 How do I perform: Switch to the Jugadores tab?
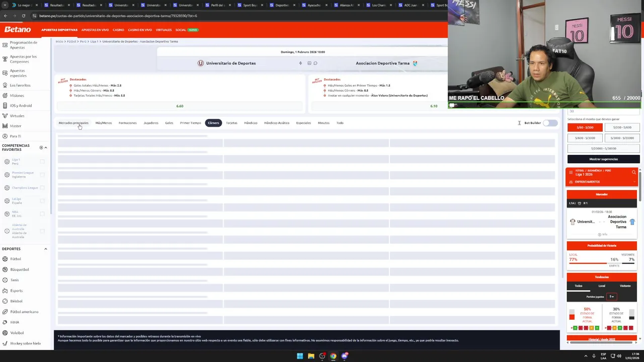coord(151,123)
